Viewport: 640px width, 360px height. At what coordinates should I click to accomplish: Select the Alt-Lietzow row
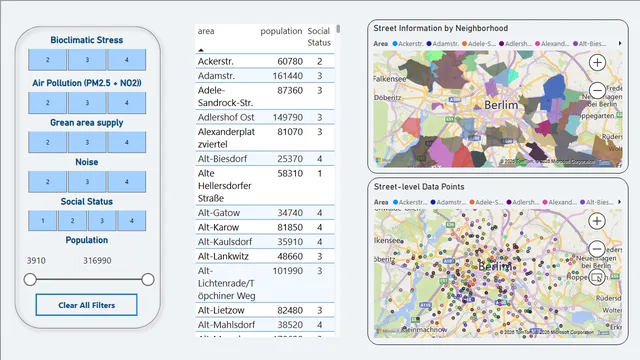[265, 310]
